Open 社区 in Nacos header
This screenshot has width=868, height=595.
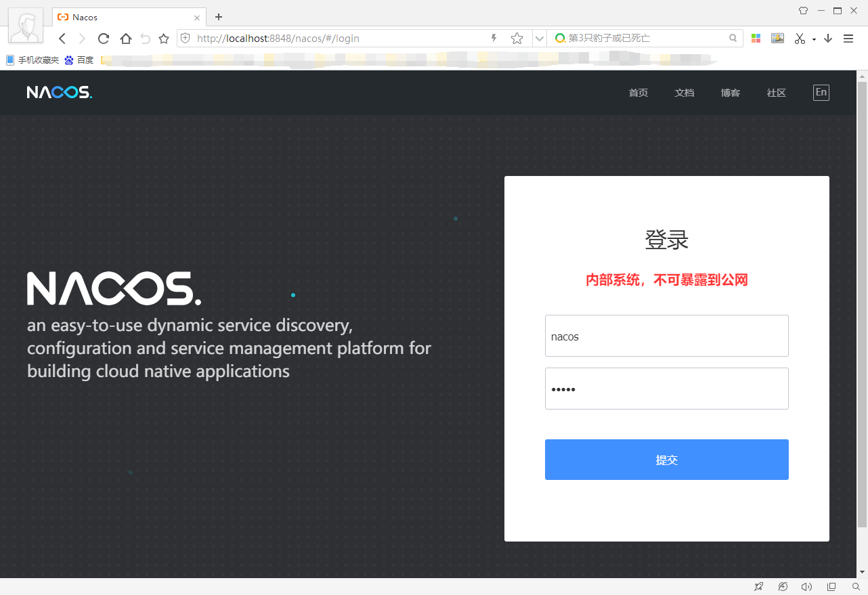click(x=777, y=93)
